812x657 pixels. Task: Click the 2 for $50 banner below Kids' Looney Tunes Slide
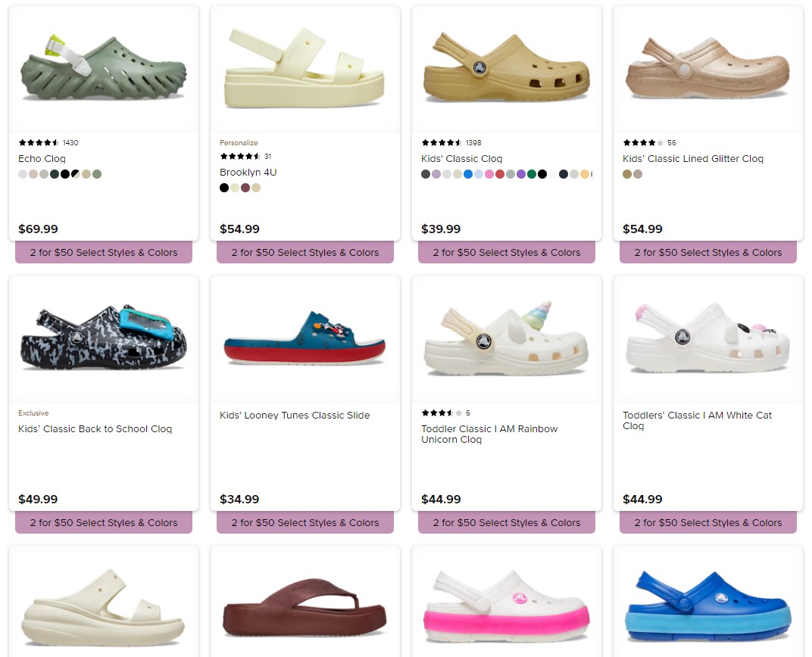point(305,522)
